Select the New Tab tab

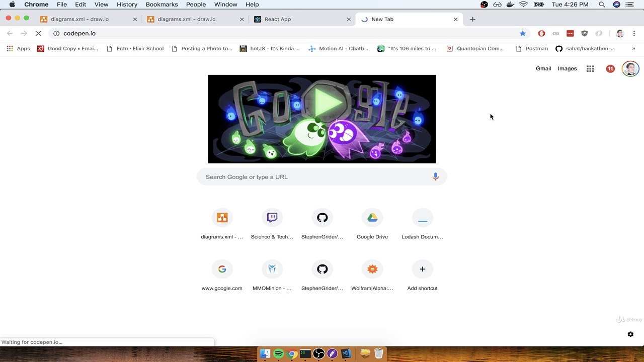pos(409,19)
